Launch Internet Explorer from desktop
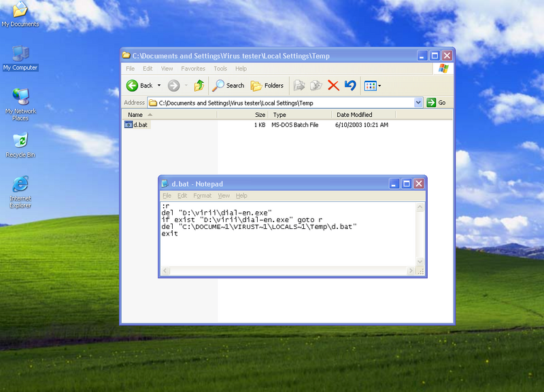Viewport: 544px width, 392px height. tap(20, 192)
